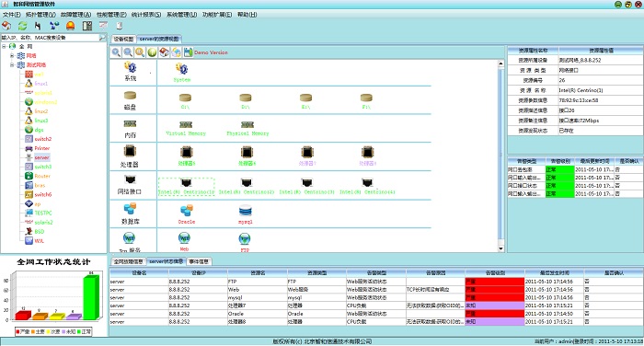Screen dimensions: 644x346
Task: Open the 帮助(H) menu
Action: point(247,15)
